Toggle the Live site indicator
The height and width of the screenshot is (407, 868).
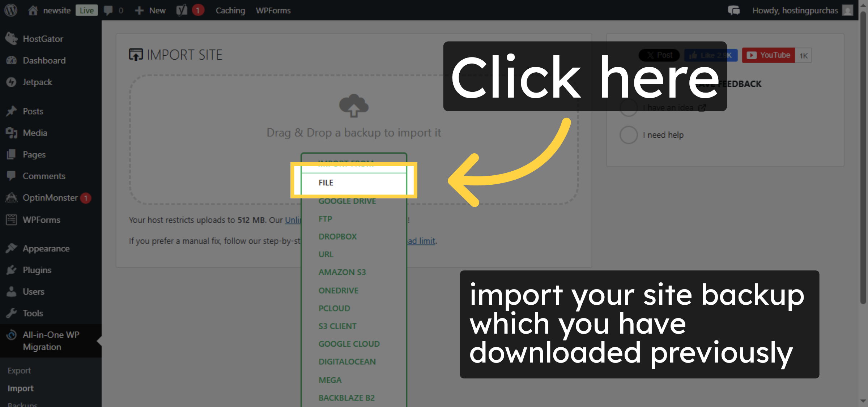86,10
